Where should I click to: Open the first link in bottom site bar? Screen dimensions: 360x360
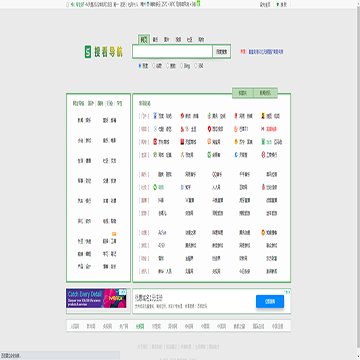(x=75, y=326)
